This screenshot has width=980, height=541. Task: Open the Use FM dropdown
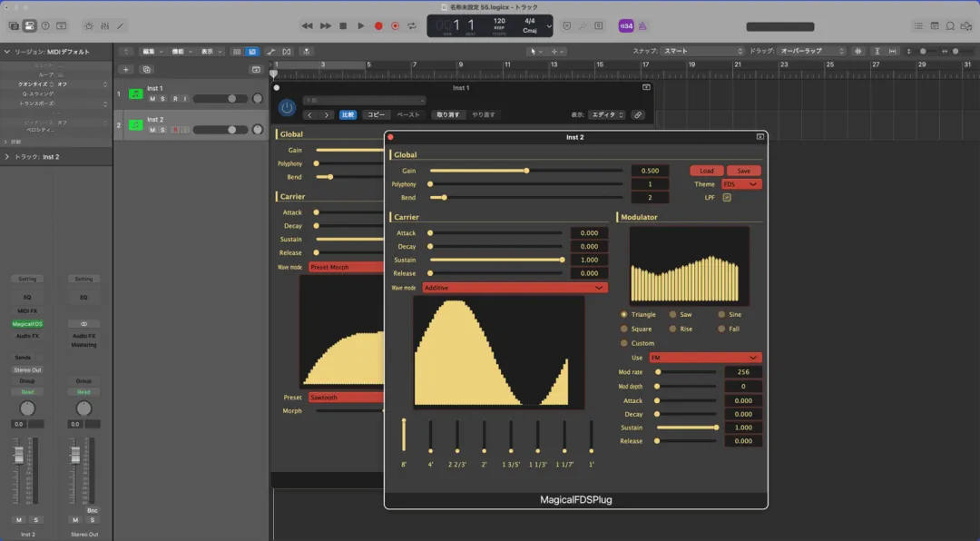tap(706, 358)
